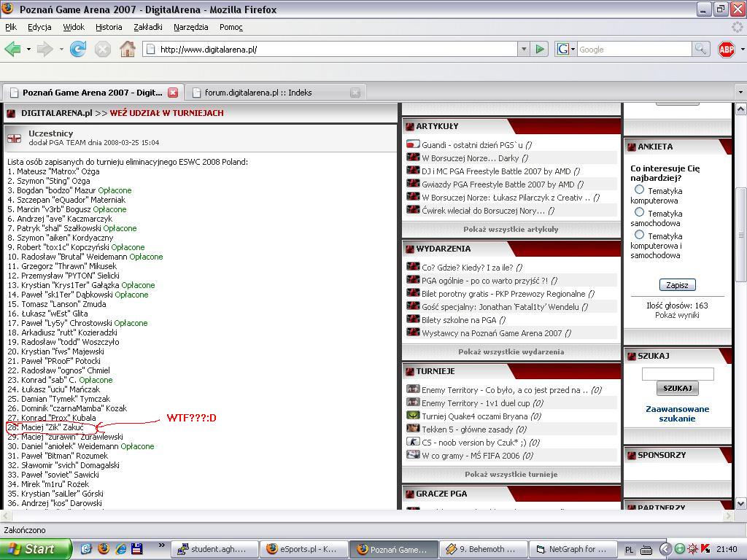Open the list all tabs dropdown
This screenshot has width=747, height=560.
740,93
